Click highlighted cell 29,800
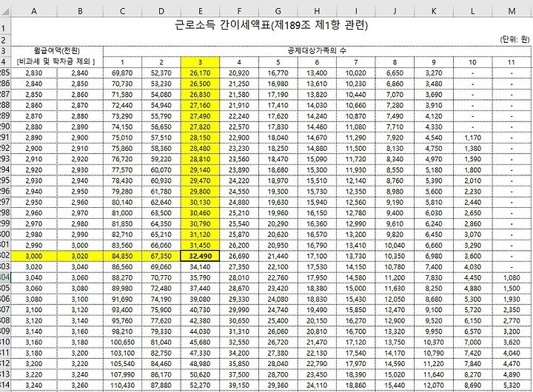Screen dimensions: 533x392 click(x=200, y=192)
